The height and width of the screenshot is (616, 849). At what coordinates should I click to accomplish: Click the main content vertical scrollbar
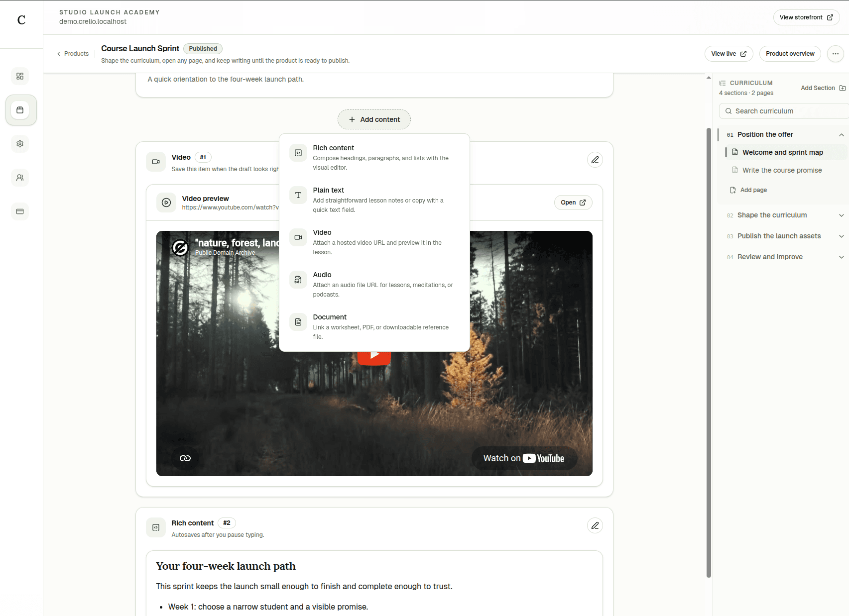709,353
